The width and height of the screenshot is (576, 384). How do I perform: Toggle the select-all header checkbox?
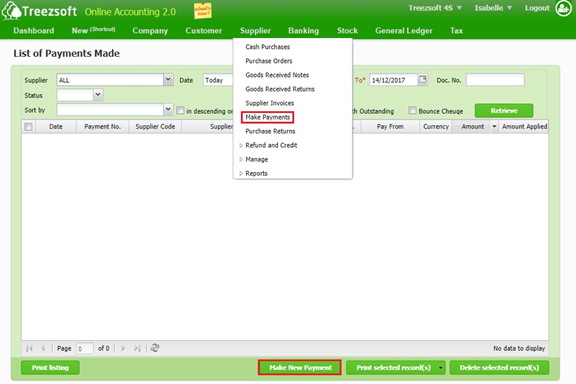point(28,127)
